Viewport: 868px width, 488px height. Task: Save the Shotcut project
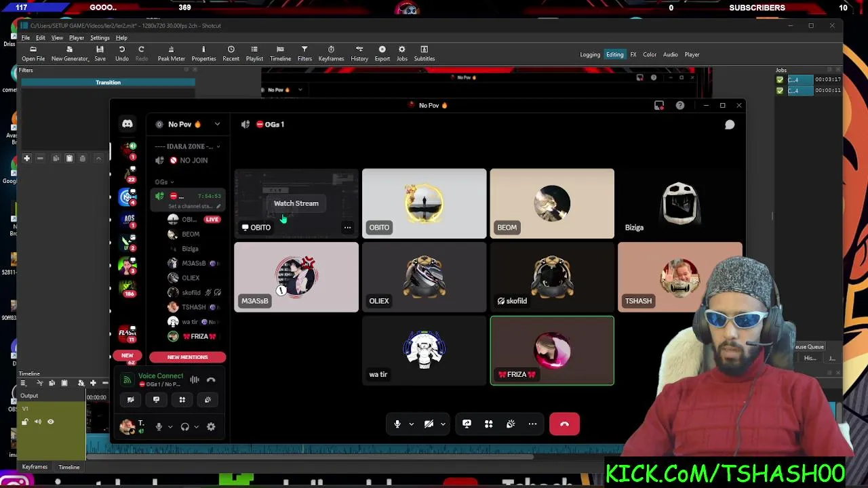100,54
